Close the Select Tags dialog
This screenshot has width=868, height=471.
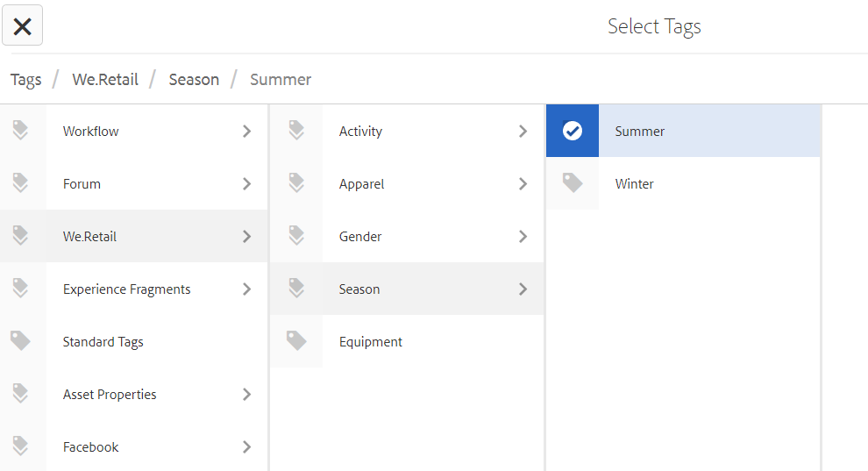point(23,26)
